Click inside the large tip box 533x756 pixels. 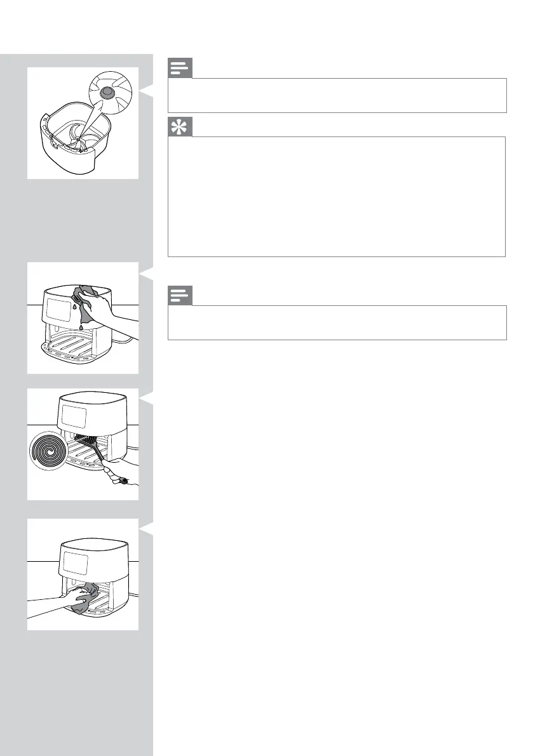pyautogui.click(x=337, y=197)
